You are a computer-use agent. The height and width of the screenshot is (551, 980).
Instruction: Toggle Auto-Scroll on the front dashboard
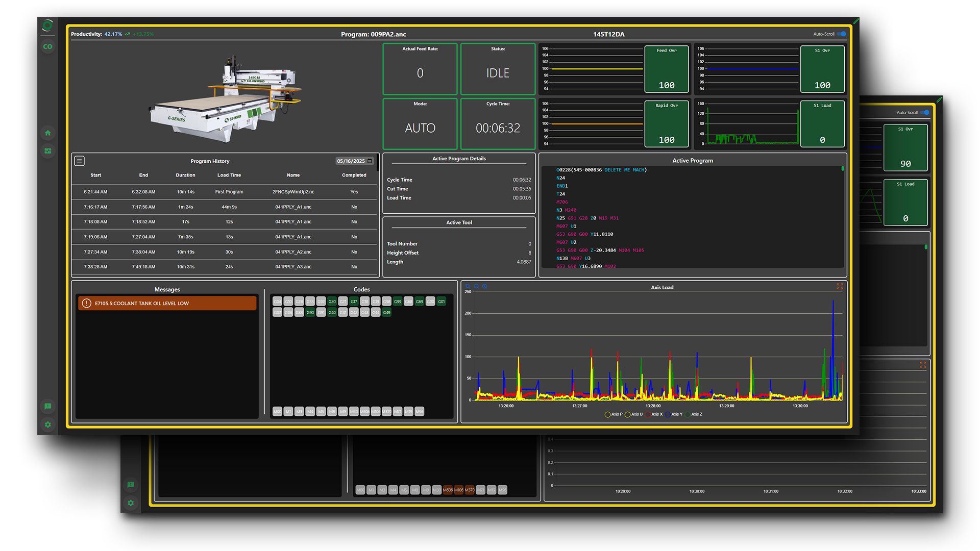[841, 34]
